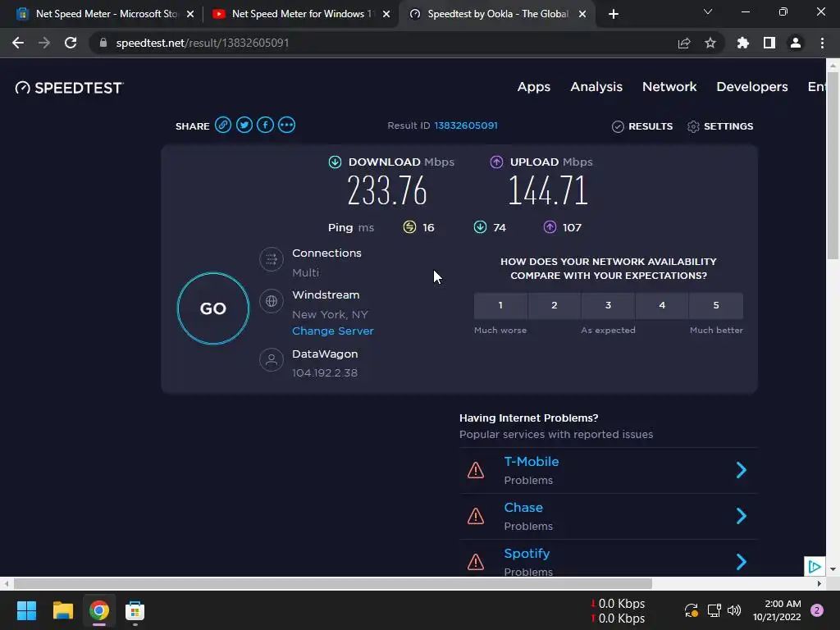Click Change Server link
The image size is (840, 630).
tap(333, 331)
